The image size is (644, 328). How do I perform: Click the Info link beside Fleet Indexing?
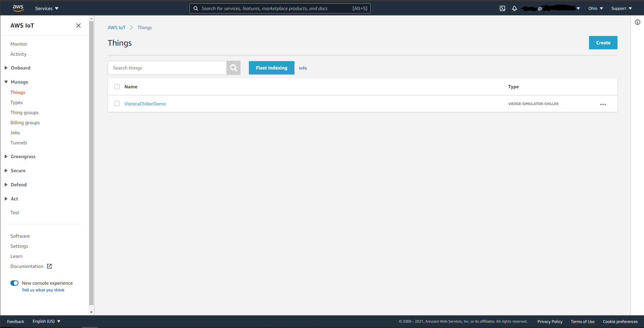(x=303, y=68)
